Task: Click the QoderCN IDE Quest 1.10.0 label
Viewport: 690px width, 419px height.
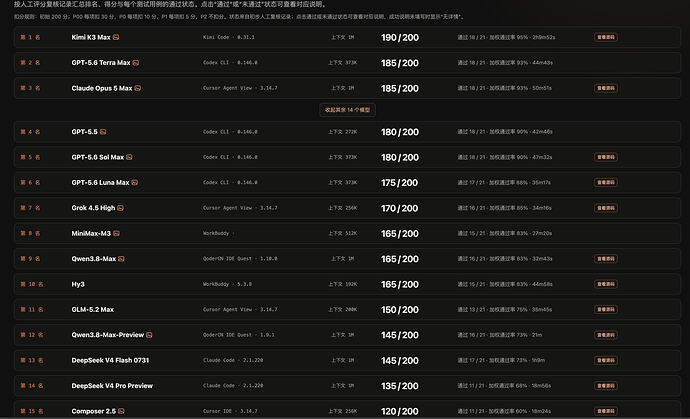Action: pyautogui.click(x=240, y=259)
